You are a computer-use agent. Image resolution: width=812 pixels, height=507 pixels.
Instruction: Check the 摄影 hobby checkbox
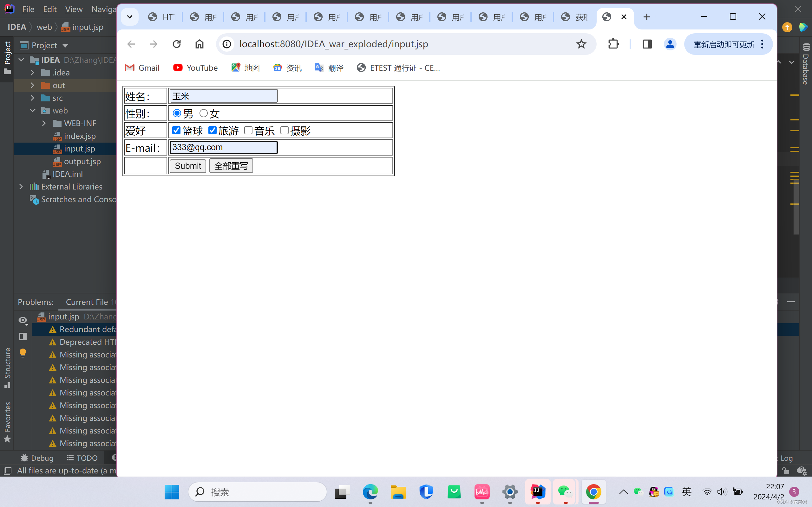[284, 131]
